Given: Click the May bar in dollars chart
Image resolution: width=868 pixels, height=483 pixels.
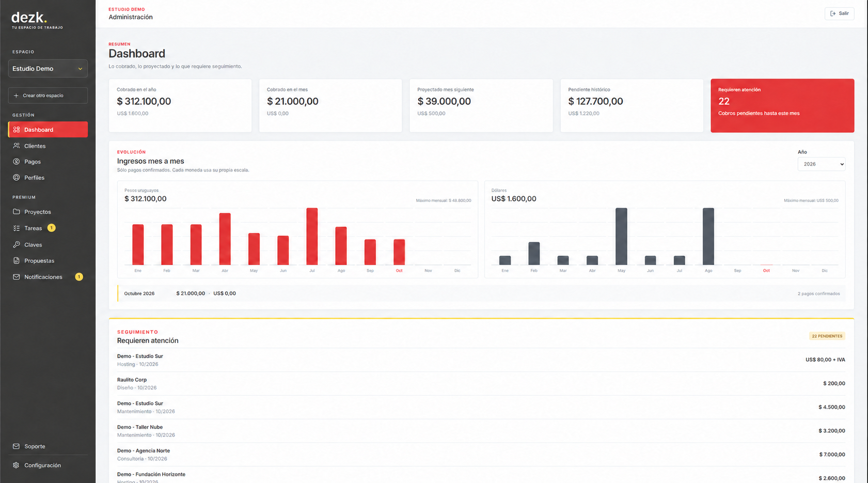Looking at the screenshot, I should [621, 237].
